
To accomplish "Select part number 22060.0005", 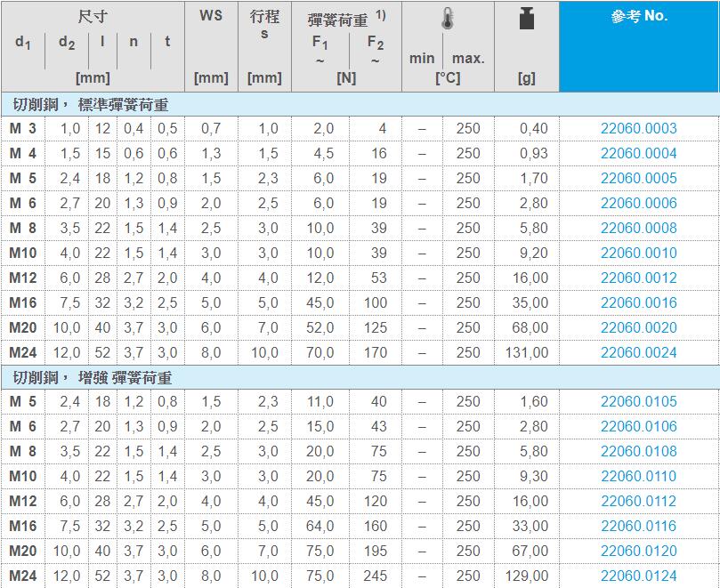I will [638, 178].
